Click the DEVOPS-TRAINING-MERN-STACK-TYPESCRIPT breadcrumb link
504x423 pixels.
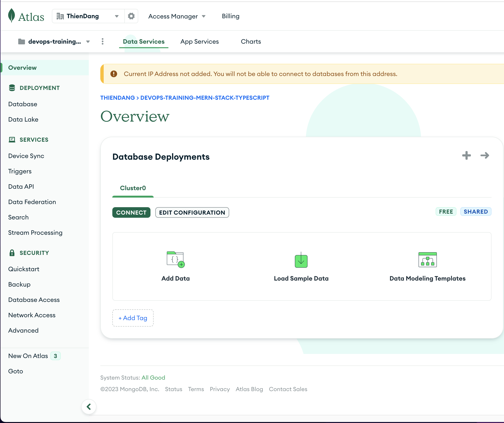pos(205,98)
